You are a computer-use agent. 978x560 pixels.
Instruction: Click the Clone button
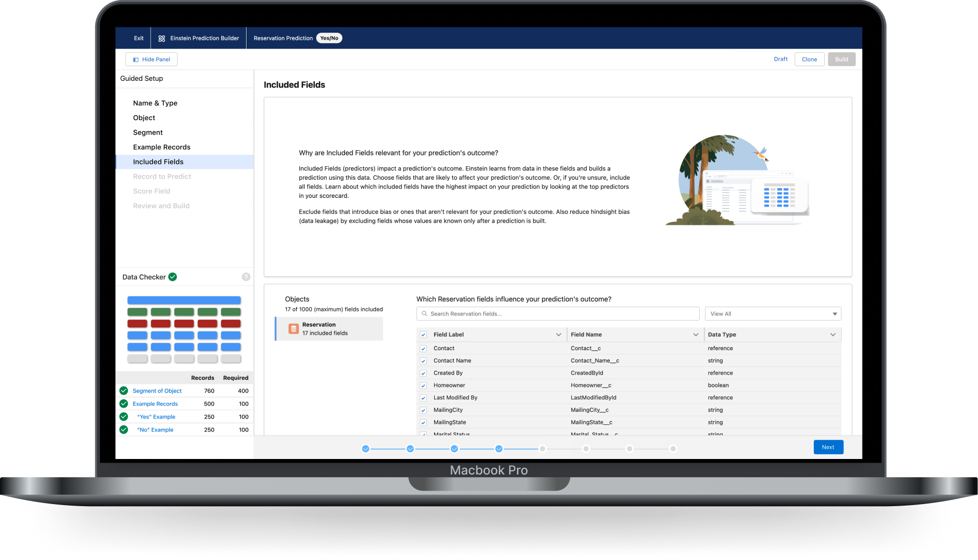(x=810, y=60)
